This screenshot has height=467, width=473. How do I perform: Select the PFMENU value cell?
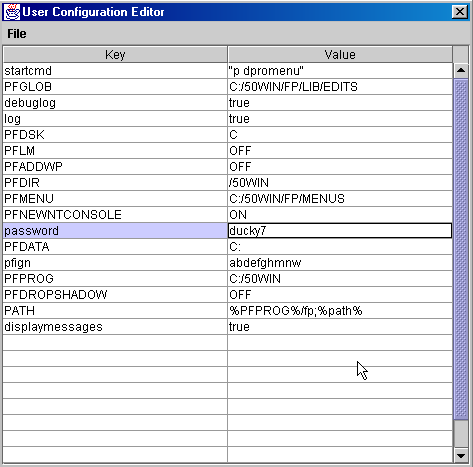(340, 199)
